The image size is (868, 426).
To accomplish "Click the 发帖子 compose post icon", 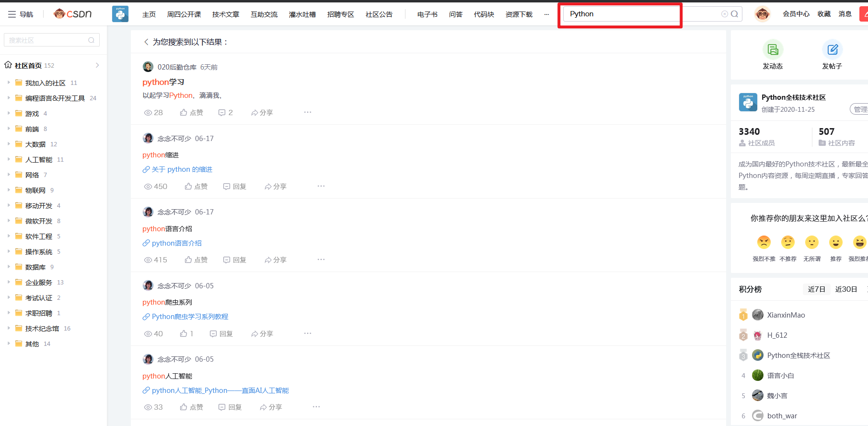I will click(833, 49).
